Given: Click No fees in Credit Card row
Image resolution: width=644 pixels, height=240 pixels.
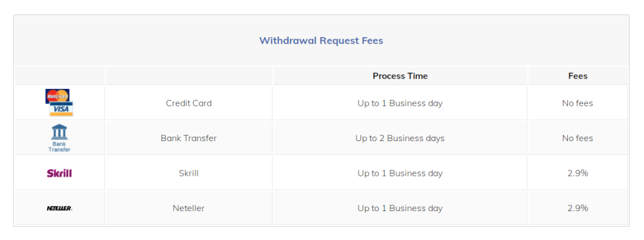Looking at the screenshot, I should click(x=577, y=103).
